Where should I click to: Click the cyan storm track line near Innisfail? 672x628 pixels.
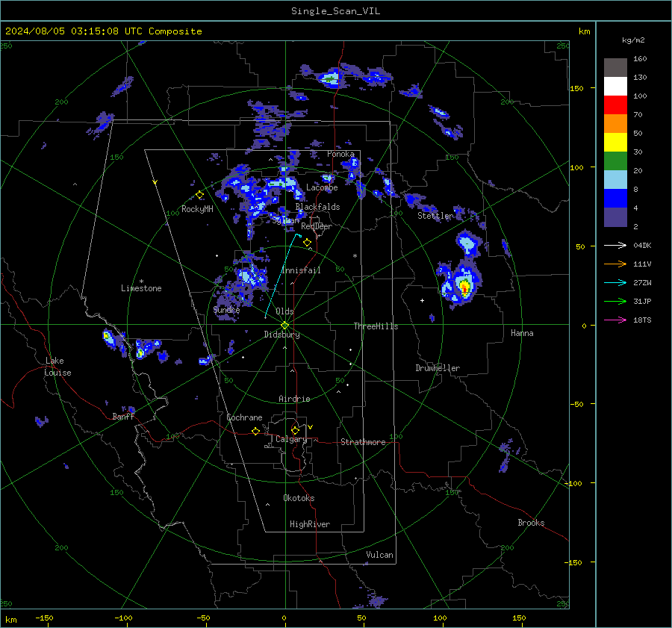pyautogui.click(x=281, y=276)
